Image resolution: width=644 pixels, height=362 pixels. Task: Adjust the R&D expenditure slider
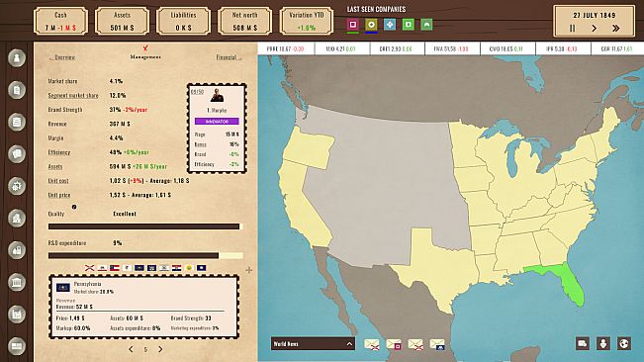[145, 256]
